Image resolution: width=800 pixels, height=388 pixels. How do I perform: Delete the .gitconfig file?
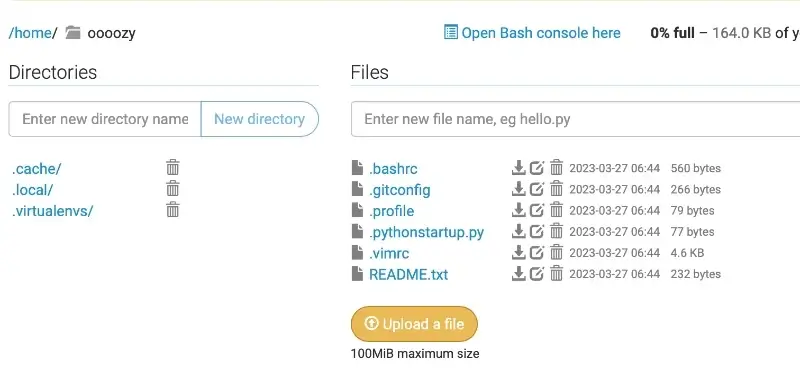tap(556, 189)
